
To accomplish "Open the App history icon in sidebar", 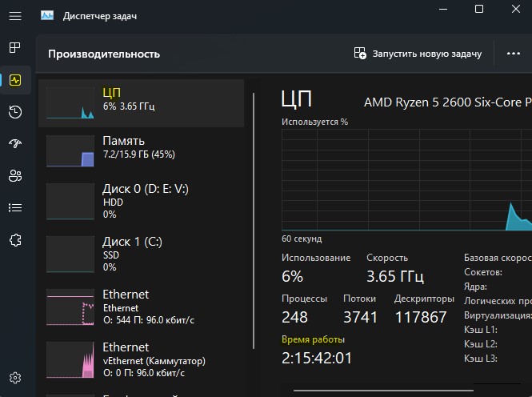I will click(15, 112).
